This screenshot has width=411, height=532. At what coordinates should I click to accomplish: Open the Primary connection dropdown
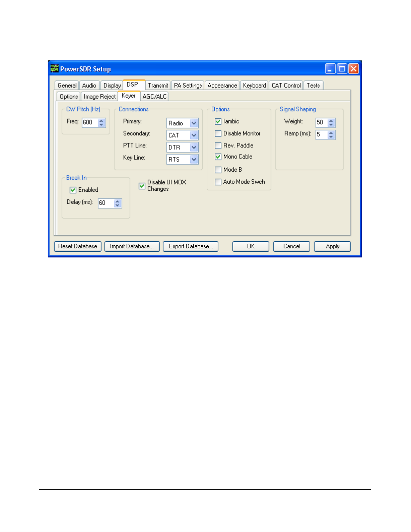coord(194,123)
